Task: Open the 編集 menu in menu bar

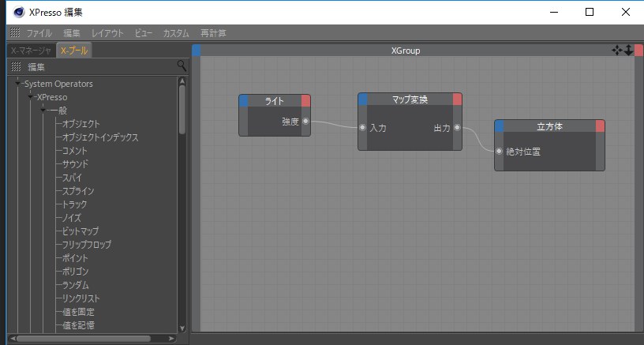Action: tap(72, 33)
